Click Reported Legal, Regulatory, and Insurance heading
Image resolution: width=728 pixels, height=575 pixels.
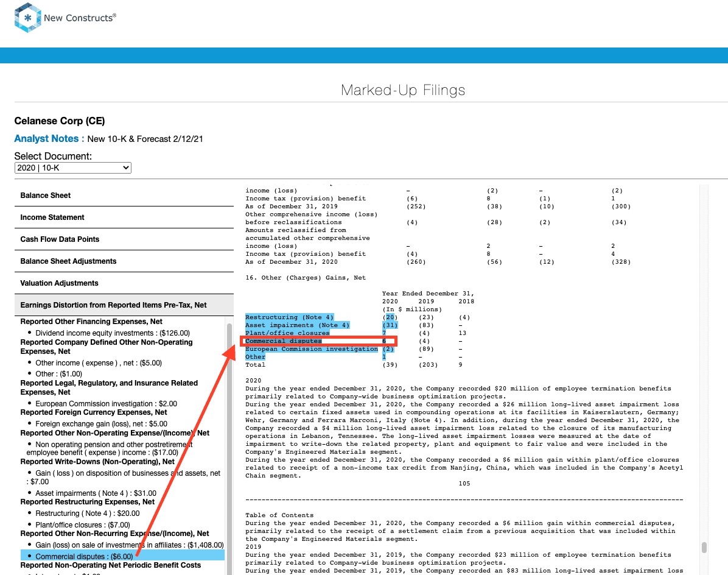point(109,387)
